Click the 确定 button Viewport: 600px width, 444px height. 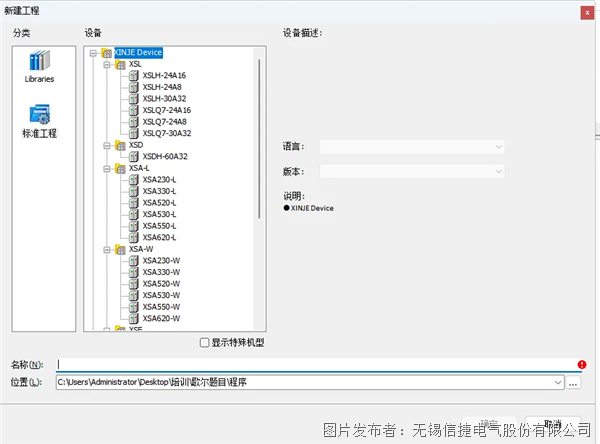[x=489, y=424]
